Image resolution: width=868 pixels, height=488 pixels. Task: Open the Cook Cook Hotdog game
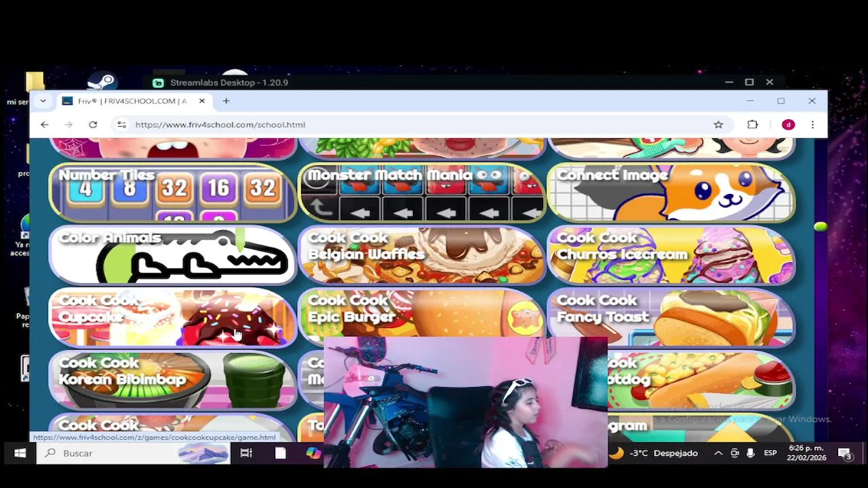[701, 380]
